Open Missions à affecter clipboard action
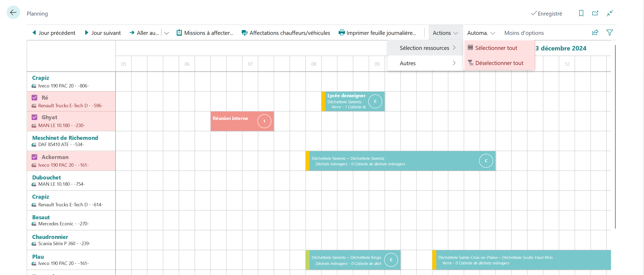The image size is (644, 275). [205, 33]
